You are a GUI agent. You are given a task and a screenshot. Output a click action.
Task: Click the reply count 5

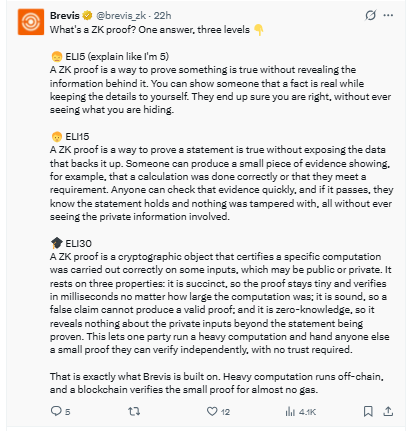click(x=67, y=412)
